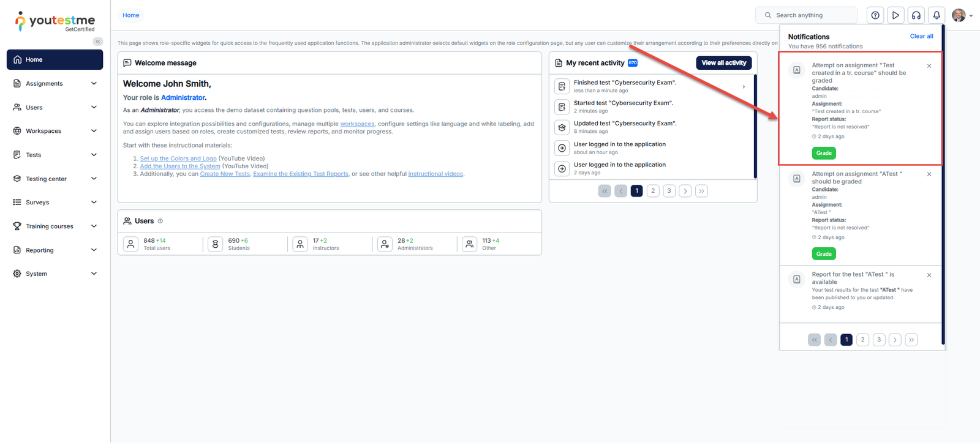Click the Search anything field

click(x=807, y=15)
